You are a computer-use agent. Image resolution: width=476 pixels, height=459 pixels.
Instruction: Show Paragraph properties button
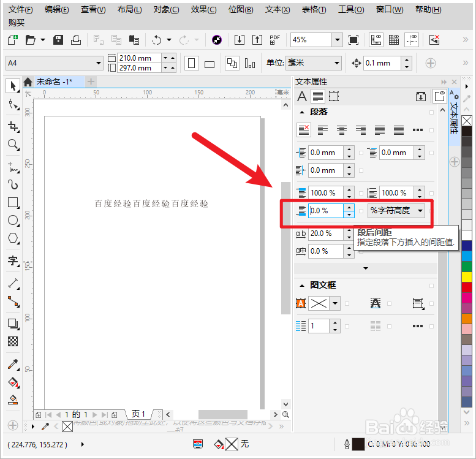(318, 97)
